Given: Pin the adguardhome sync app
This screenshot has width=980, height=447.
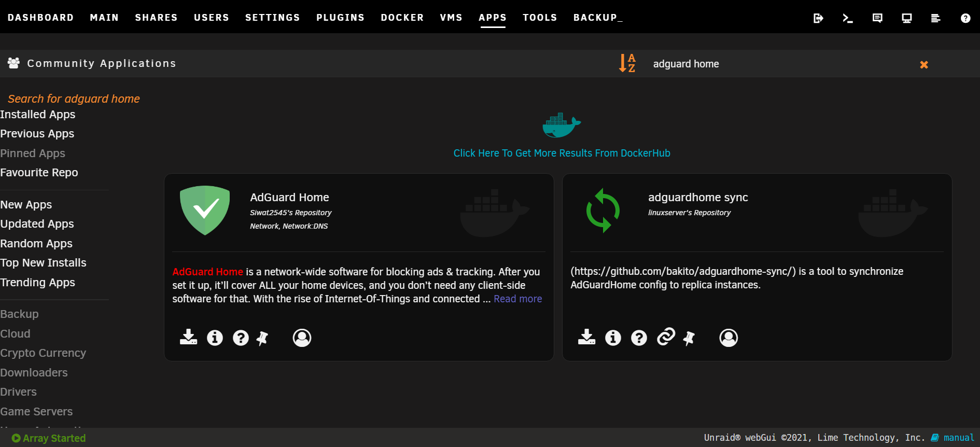Looking at the screenshot, I should click(x=689, y=338).
